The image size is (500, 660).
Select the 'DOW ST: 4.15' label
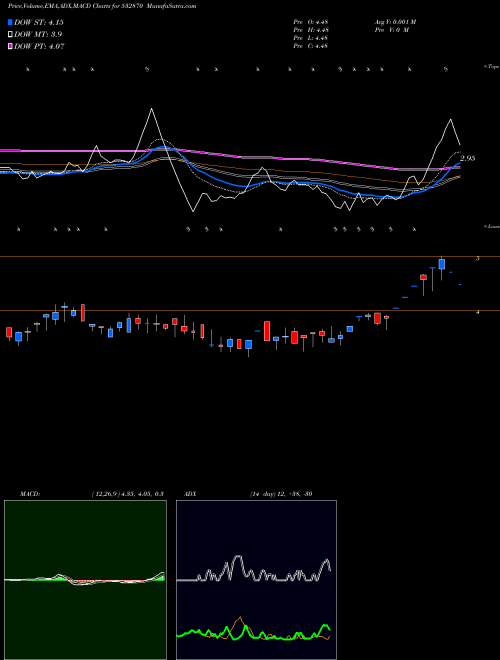coord(39,22)
